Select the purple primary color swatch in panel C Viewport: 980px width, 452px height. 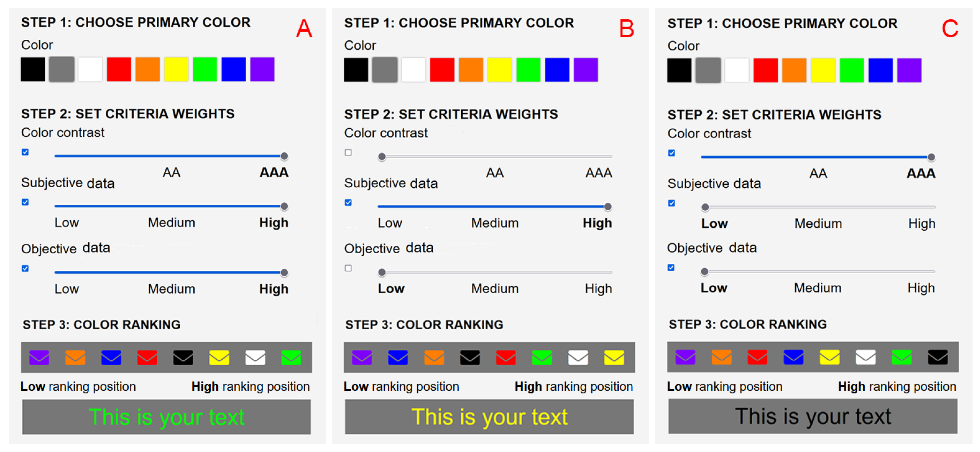pos(909,71)
